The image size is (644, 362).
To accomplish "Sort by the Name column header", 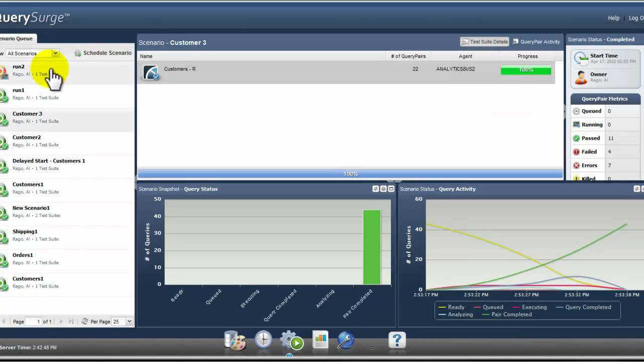I will [262, 56].
